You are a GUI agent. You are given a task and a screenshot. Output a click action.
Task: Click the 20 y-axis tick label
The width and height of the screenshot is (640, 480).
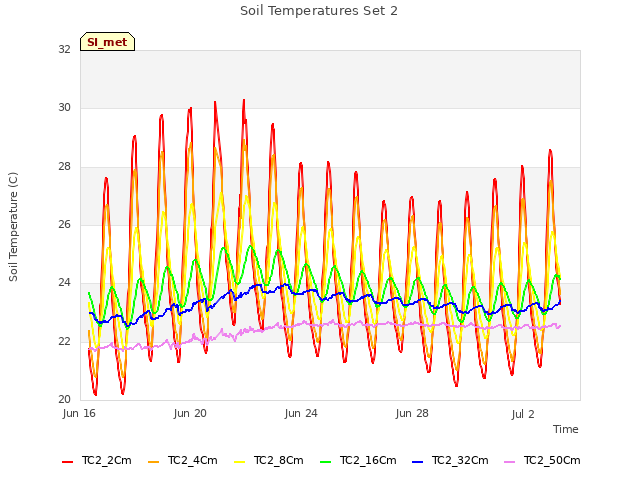coord(64,399)
